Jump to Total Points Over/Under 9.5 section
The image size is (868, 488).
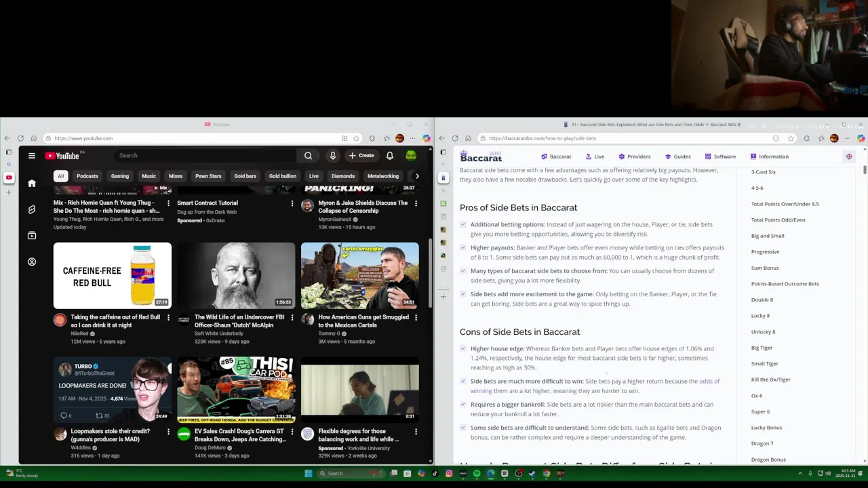(x=785, y=204)
